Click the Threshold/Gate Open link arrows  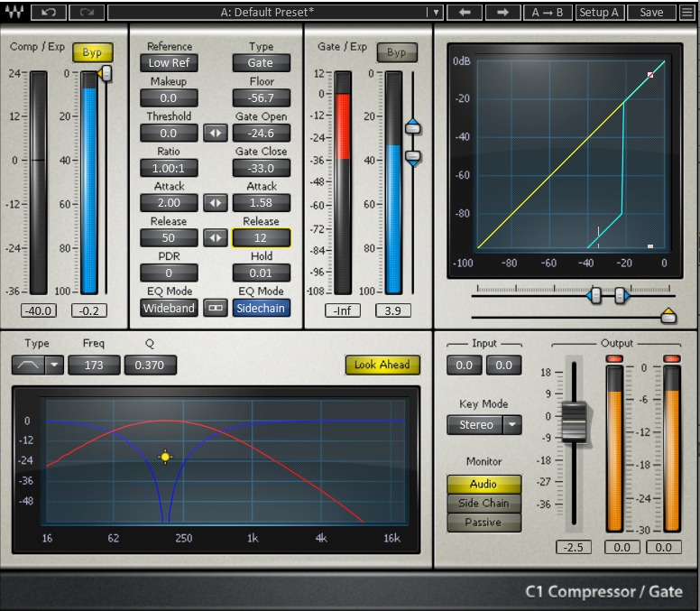coord(215,133)
